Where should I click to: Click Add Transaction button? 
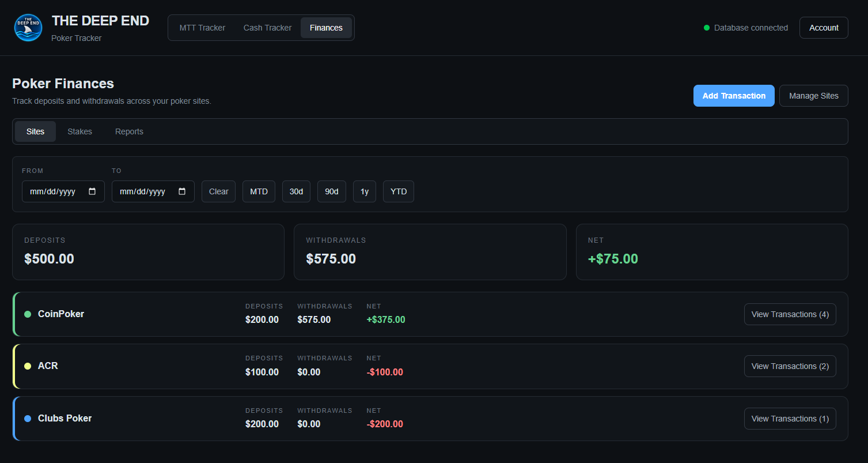pyautogui.click(x=734, y=96)
